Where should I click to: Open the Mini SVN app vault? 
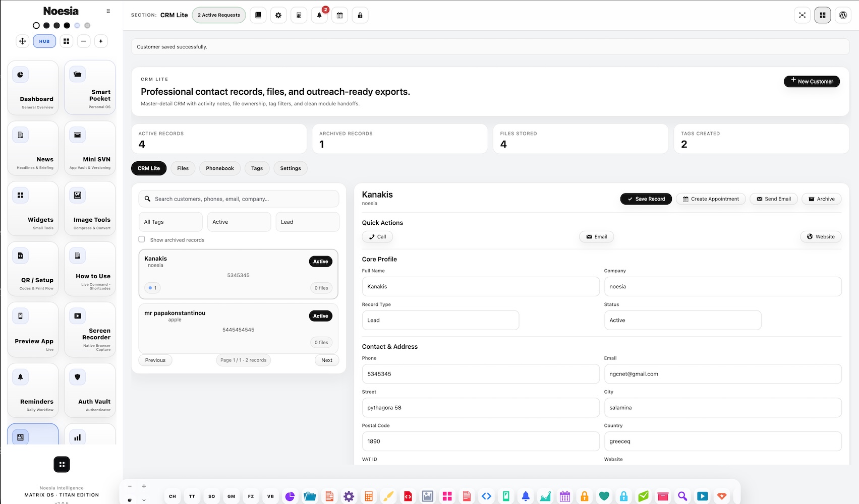click(90, 148)
